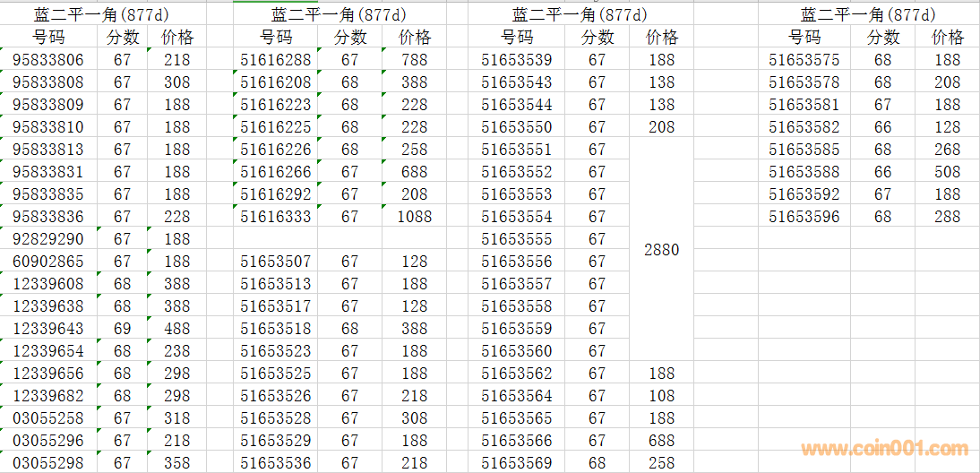The height and width of the screenshot is (473, 980).
Task: Click the number 12339643 cell
Action: [x=48, y=329]
